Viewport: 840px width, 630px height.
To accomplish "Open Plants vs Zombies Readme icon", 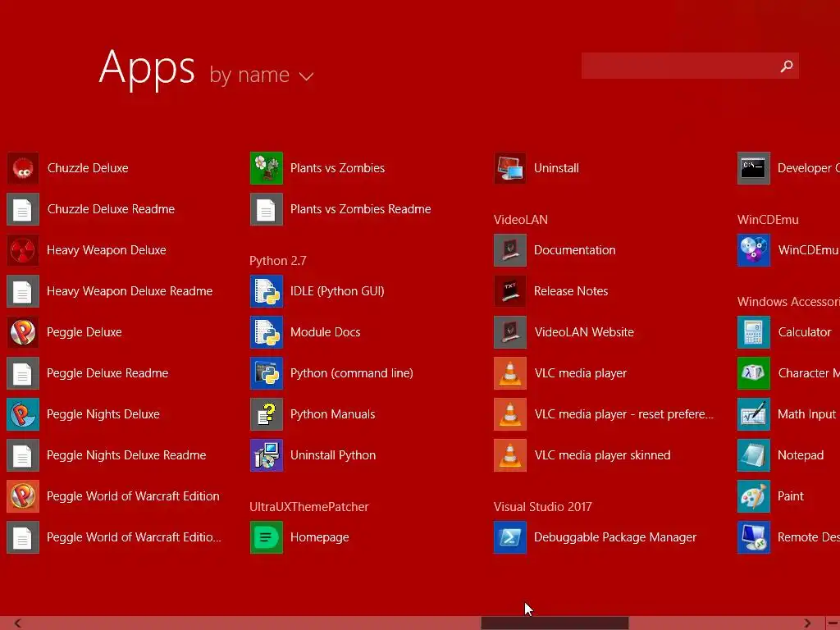I will [x=267, y=209].
